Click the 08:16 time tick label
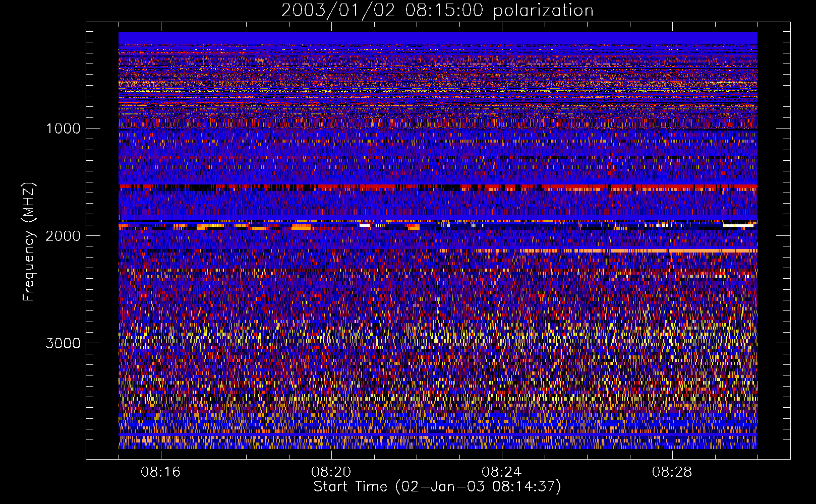 point(161,472)
